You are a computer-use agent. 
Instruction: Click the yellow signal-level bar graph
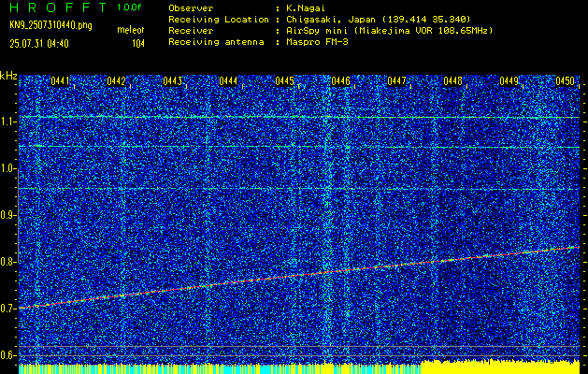click(299, 367)
